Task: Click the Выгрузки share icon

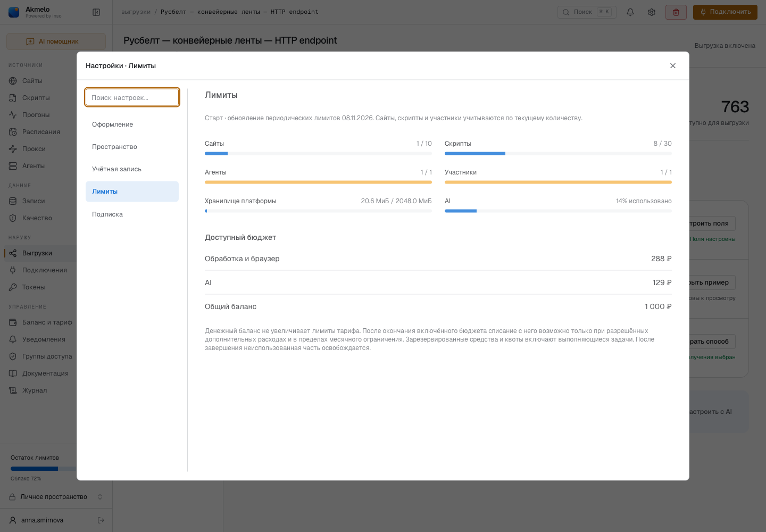Action: tap(13, 253)
